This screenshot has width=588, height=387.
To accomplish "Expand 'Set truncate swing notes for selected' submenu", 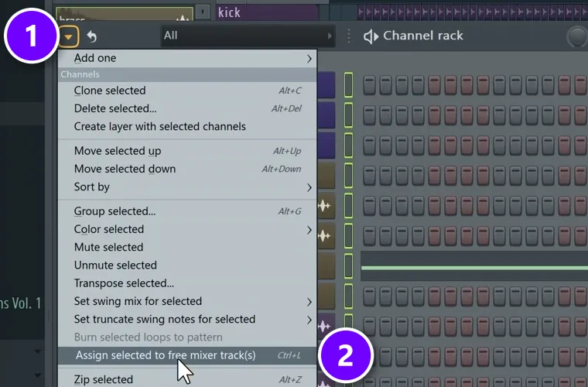I will pos(187,319).
